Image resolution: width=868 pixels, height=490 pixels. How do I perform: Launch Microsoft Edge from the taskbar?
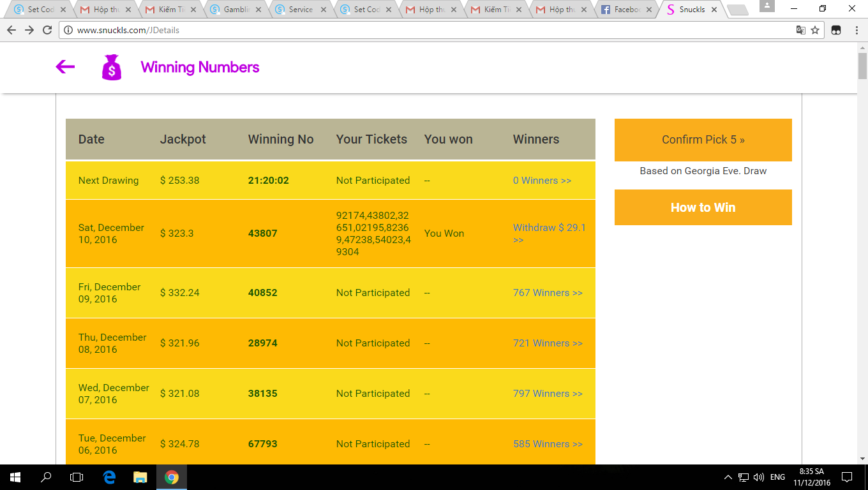tap(109, 477)
